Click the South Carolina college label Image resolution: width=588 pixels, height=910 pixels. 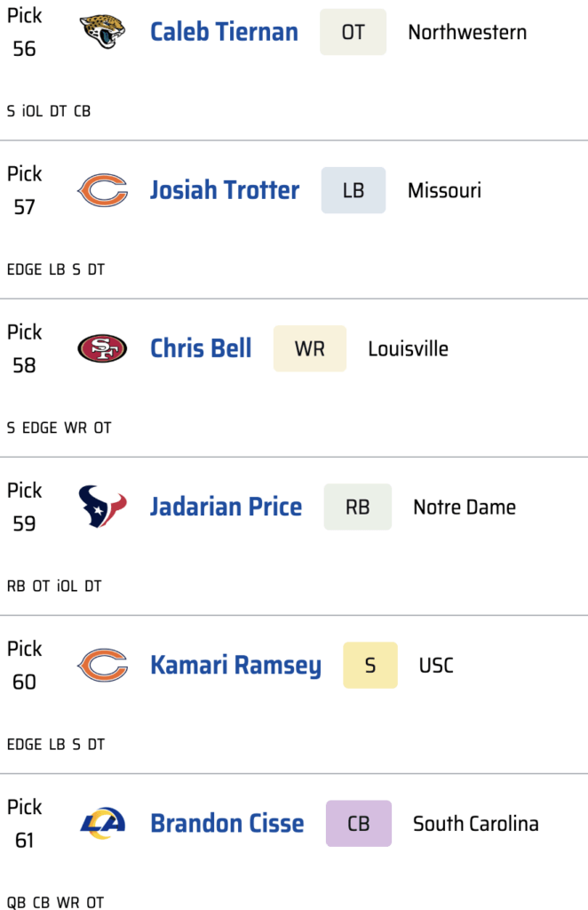coord(475,823)
